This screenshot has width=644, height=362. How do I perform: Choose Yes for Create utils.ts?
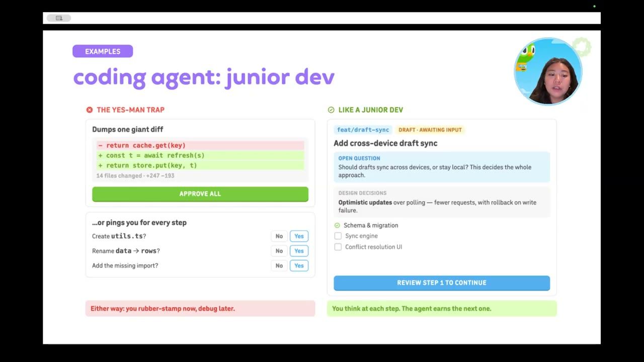(299, 236)
